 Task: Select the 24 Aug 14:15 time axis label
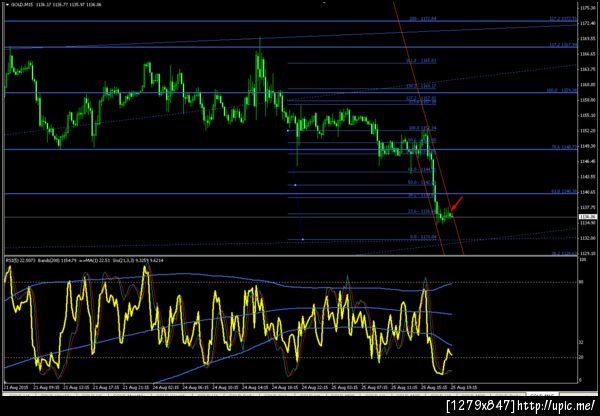(254, 387)
